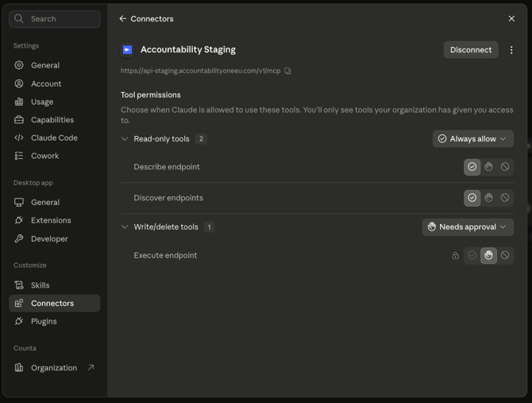532x403 pixels.
Task: Click the Execute endpoint label
Action: (165, 255)
